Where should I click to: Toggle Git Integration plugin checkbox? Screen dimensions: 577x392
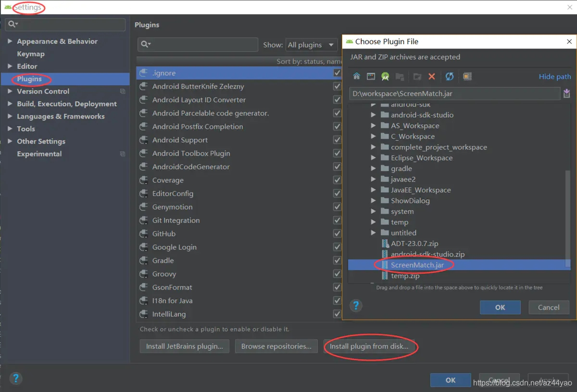click(337, 220)
